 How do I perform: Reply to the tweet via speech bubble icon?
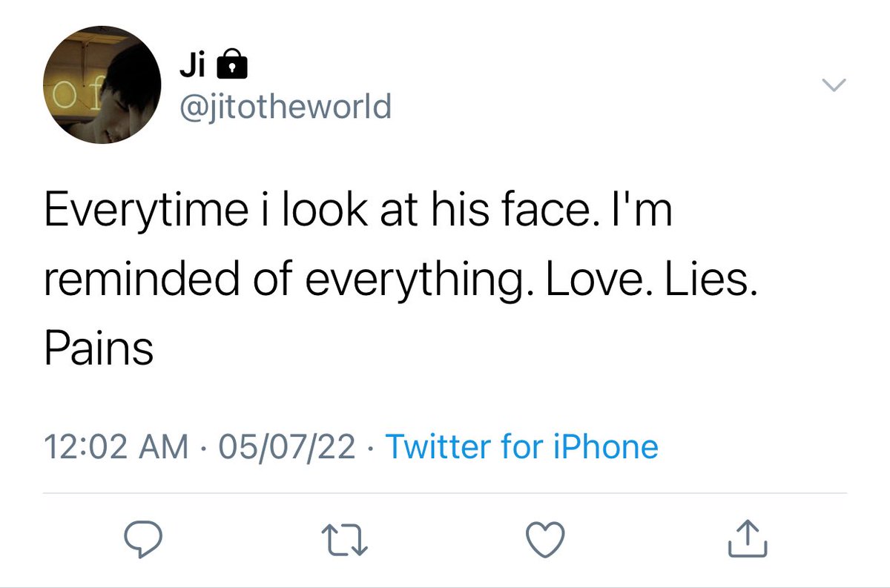(143, 539)
